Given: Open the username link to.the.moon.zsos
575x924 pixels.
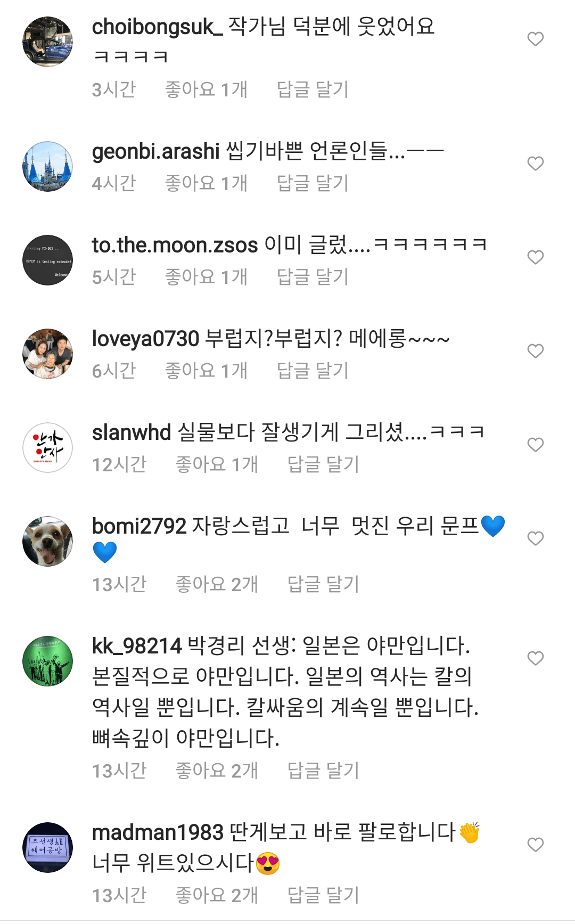Looking at the screenshot, I should pyautogui.click(x=175, y=245).
